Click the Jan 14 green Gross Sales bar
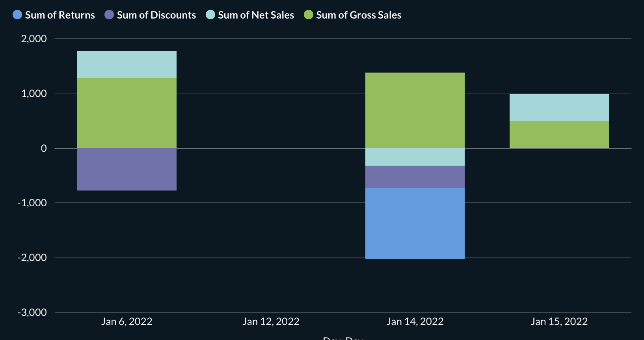 (x=415, y=110)
